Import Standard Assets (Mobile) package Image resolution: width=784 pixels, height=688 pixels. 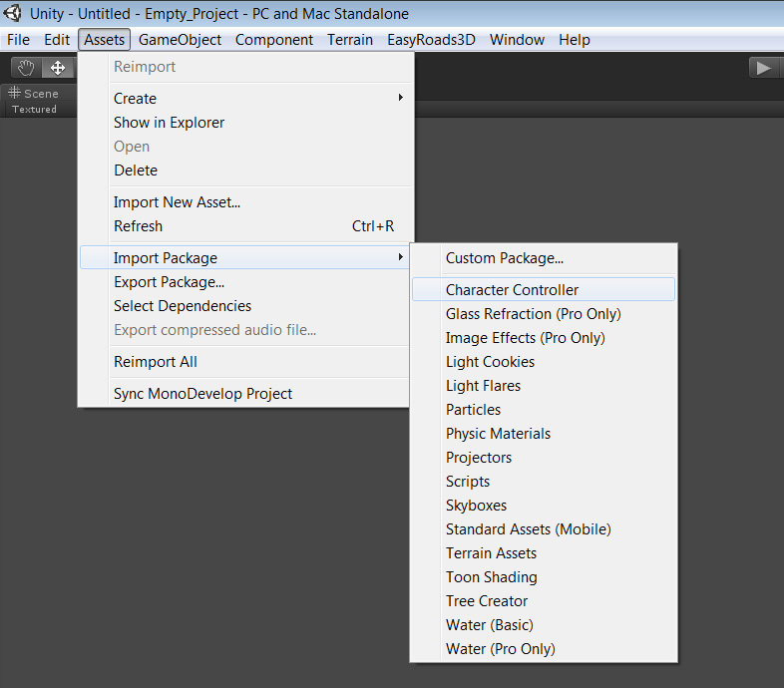(x=544, y=529)
